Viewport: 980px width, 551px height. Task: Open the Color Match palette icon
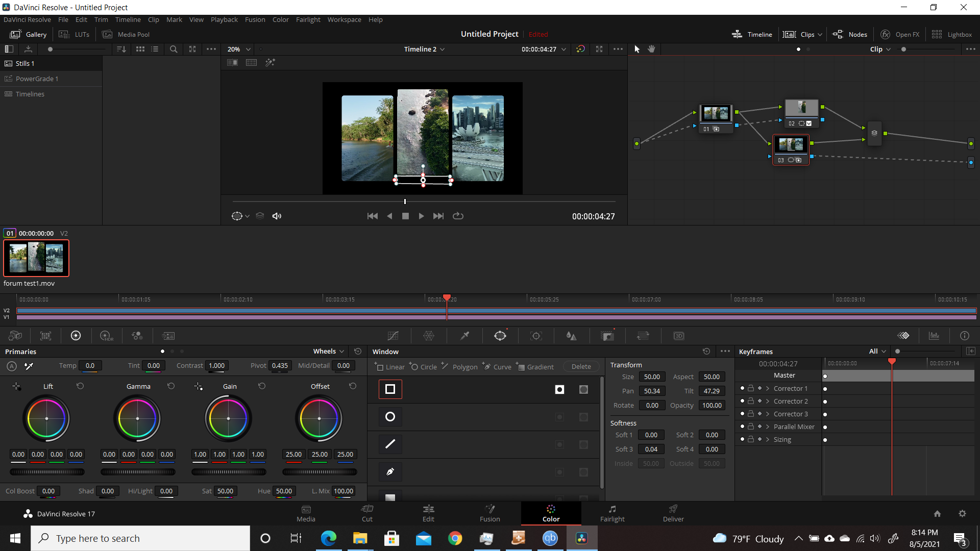46,336
